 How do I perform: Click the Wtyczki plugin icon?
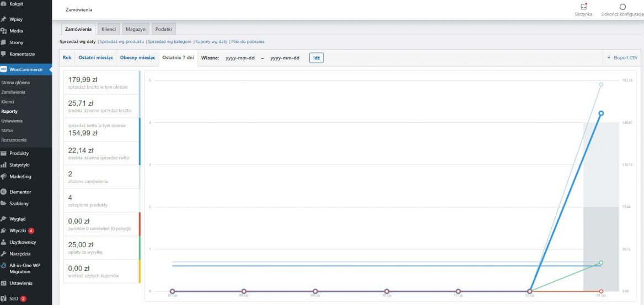[3, 230]
